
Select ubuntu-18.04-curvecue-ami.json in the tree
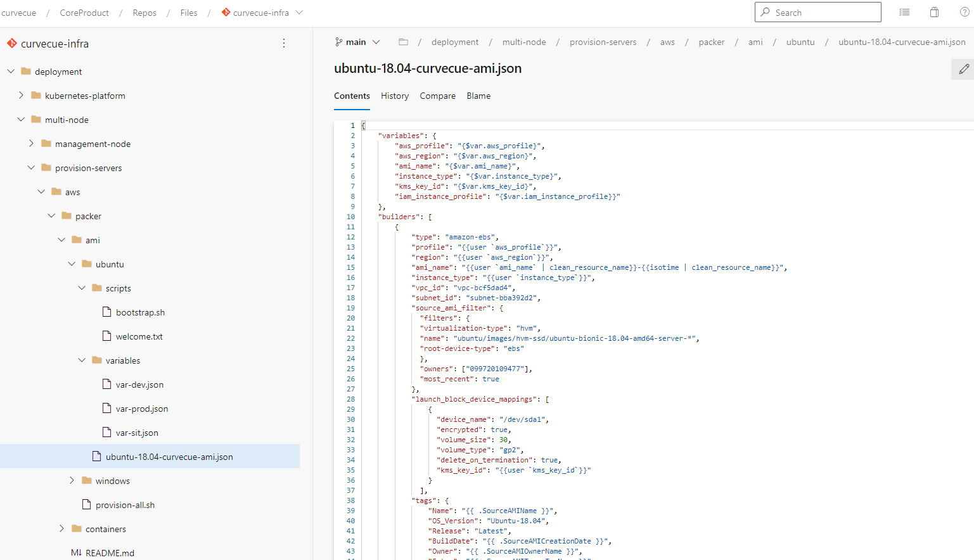pos(150,456)
